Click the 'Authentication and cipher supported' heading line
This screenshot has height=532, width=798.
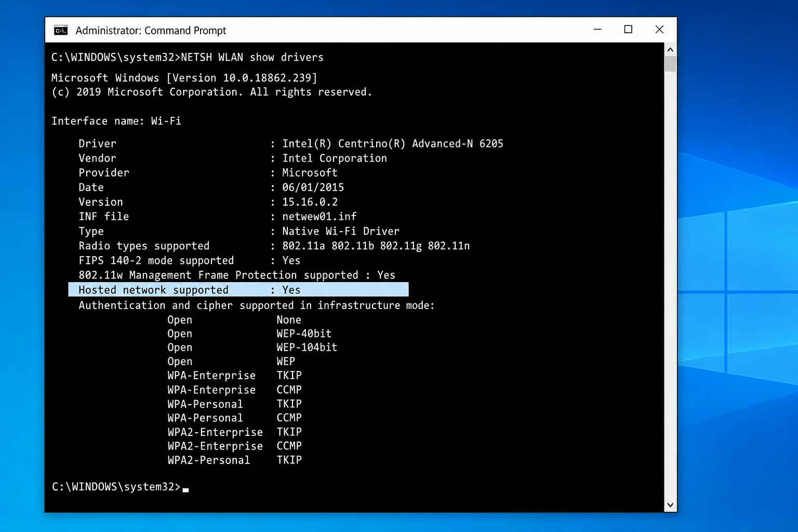[257, 305]
